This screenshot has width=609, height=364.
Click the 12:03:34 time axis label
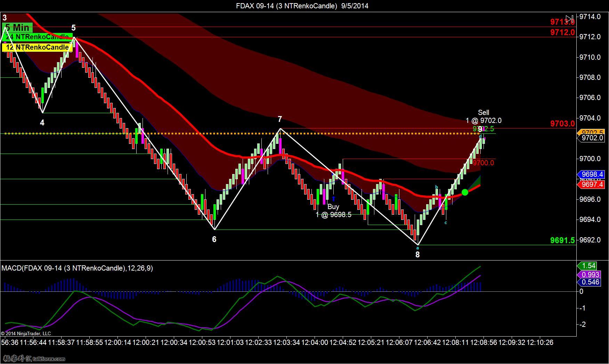tap(286, 342)
